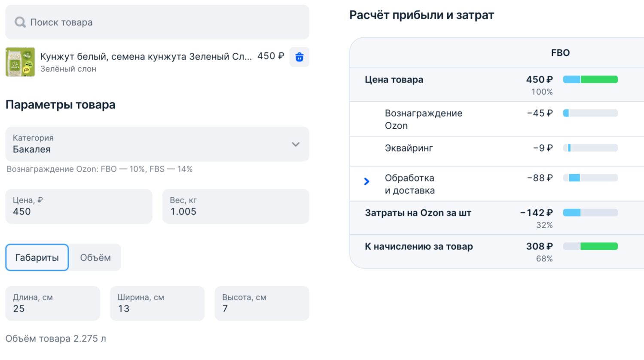Switch to the Габариты tab

(x=37, y=257)
